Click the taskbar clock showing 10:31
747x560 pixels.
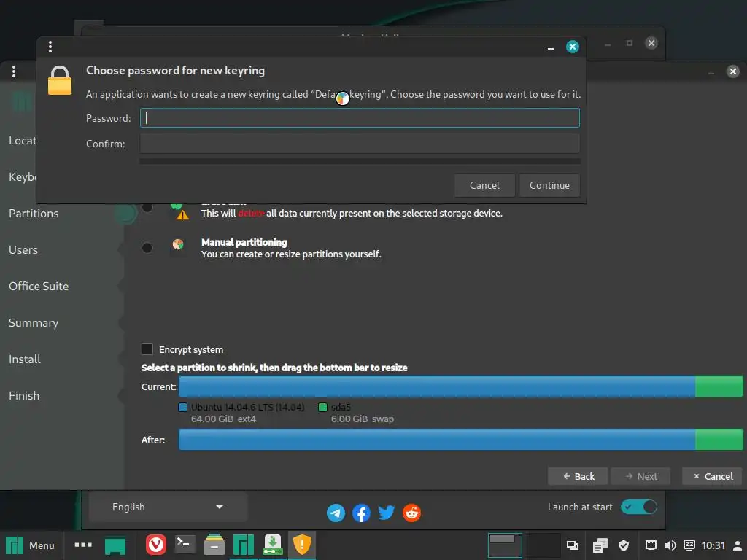[713, 545]
